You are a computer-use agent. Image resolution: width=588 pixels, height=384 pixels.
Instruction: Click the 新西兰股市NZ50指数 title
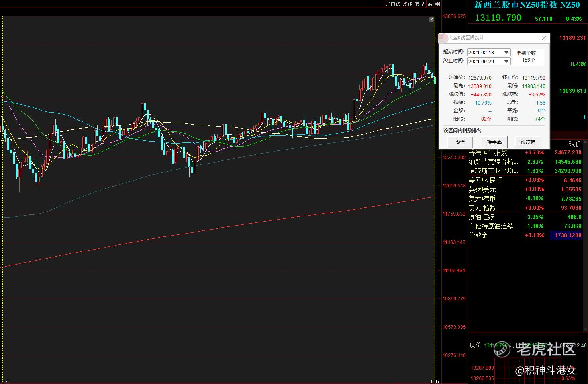click(x=527, y=5)
